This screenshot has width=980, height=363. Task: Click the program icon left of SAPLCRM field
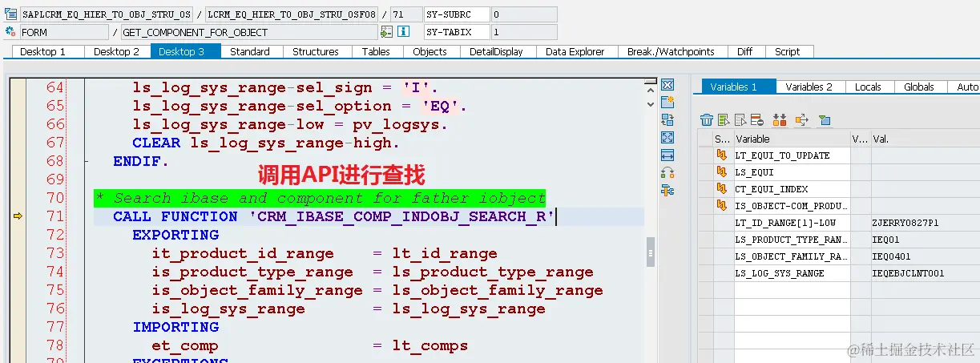point(10,14)
